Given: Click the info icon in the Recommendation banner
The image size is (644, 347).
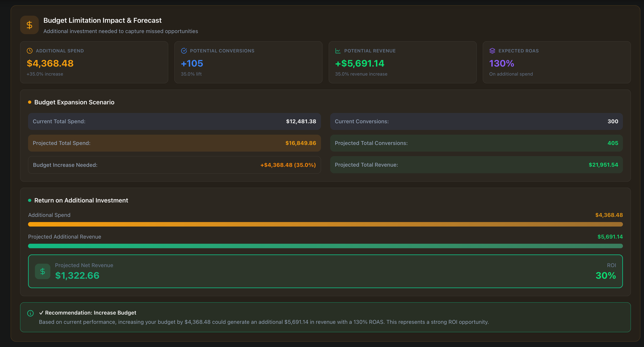Looking at the screenshot, I should (x=30, y=313).
